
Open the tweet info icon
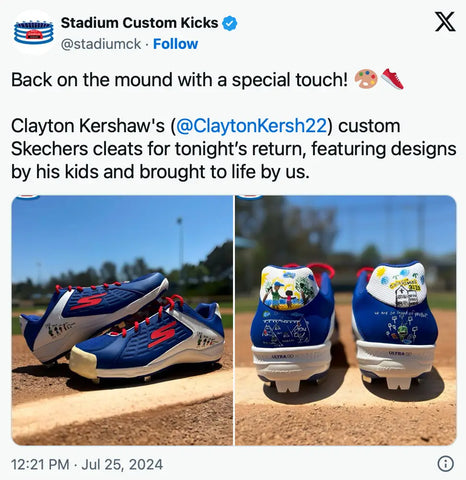coord(445,464)
